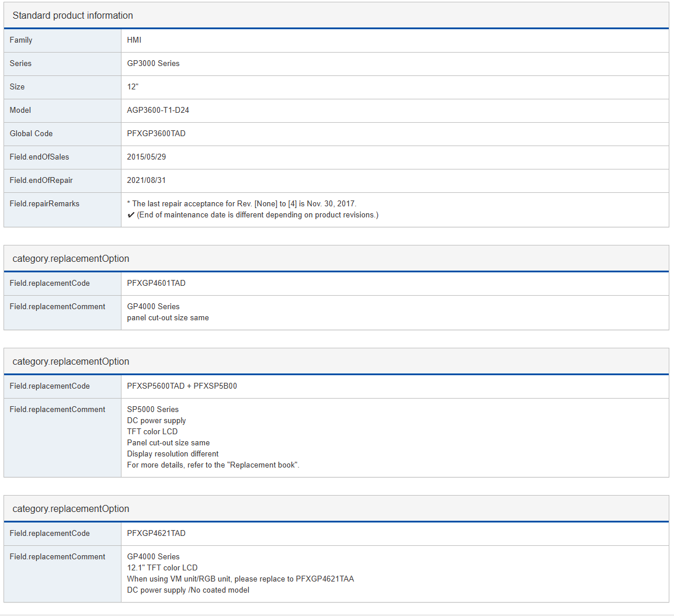Click the "12.1" TFT color LCD" line

point(162,567)
